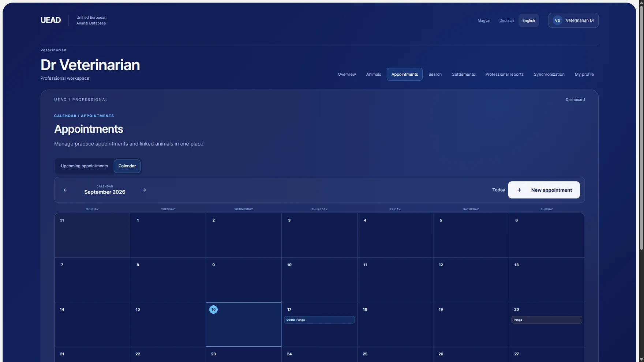Image resolution: width=644 pixels, height=362 pixels.
Task: Select September 7 calendar cell
Action: coord(92,280)
